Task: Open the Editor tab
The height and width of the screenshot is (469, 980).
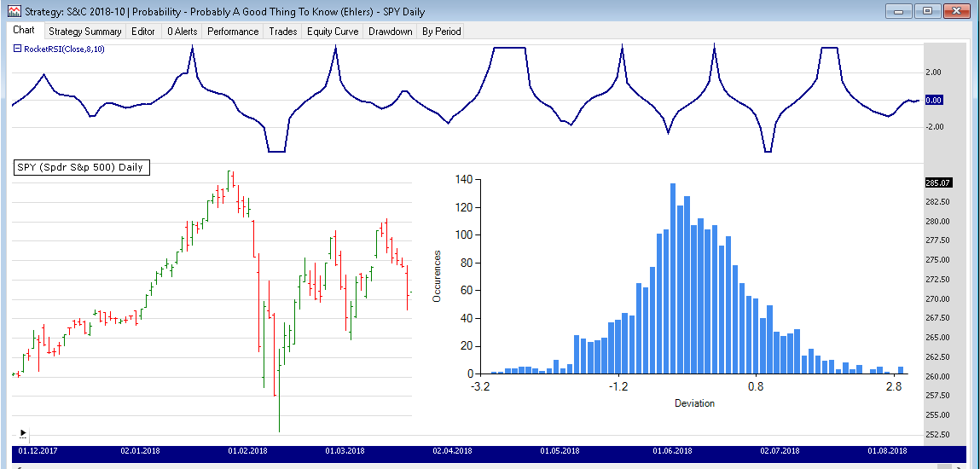Action: (143, 32)
